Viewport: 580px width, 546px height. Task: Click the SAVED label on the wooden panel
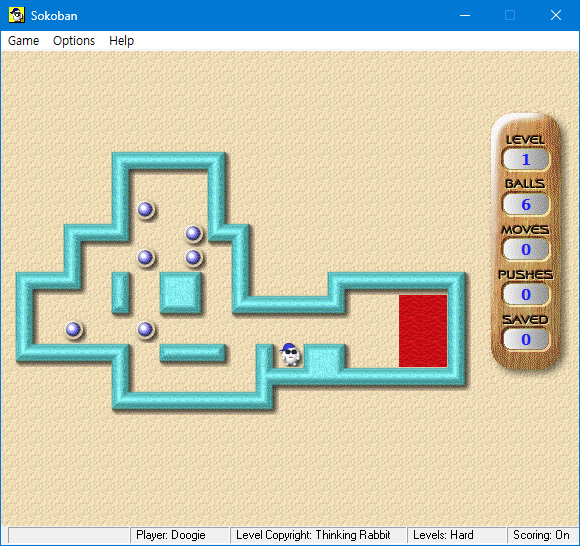(x=525, y=320)
